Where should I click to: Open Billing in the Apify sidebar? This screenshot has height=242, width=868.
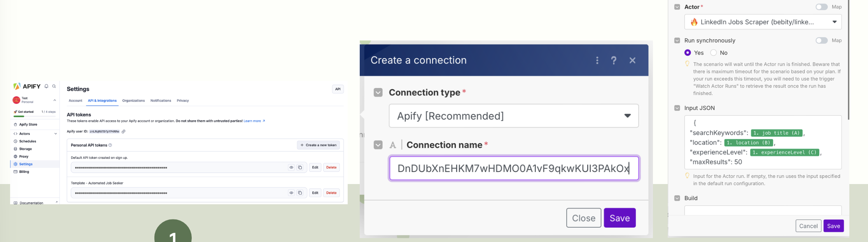pyautogui.click(x=24, y=172)
